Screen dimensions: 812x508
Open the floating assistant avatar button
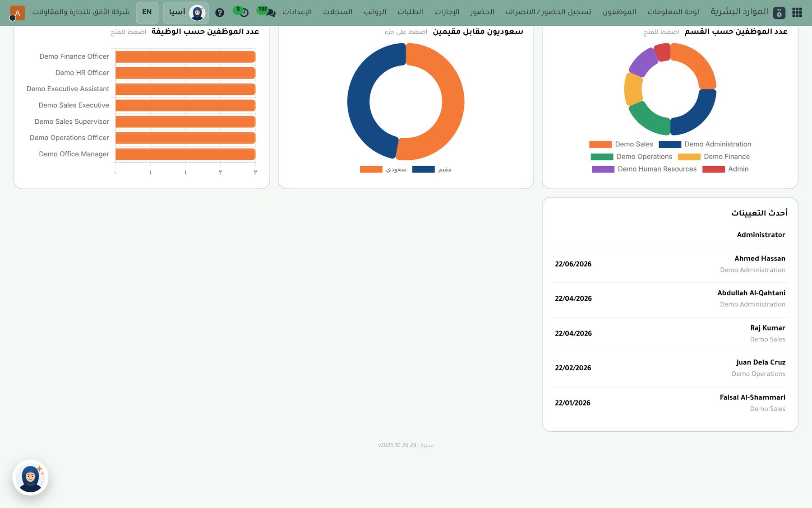[x=30, y=478]
